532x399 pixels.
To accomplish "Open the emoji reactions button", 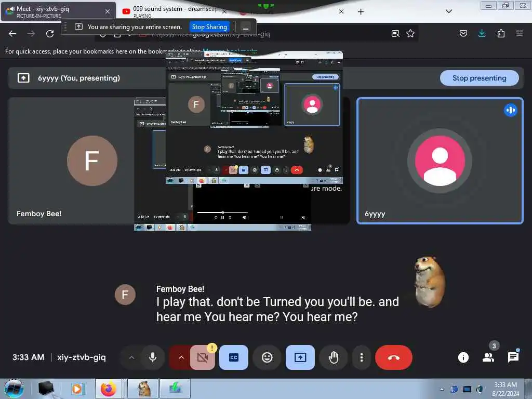I will click(x=267, y=357).
